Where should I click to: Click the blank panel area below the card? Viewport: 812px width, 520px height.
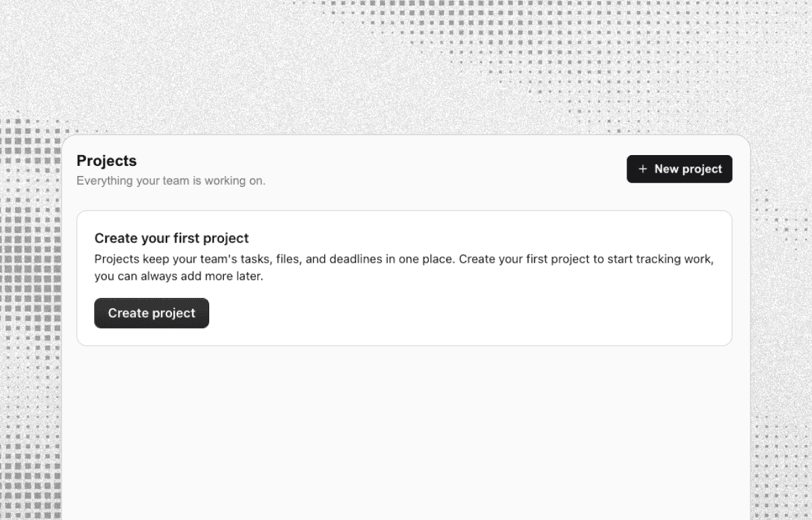[x=406, y=433]
